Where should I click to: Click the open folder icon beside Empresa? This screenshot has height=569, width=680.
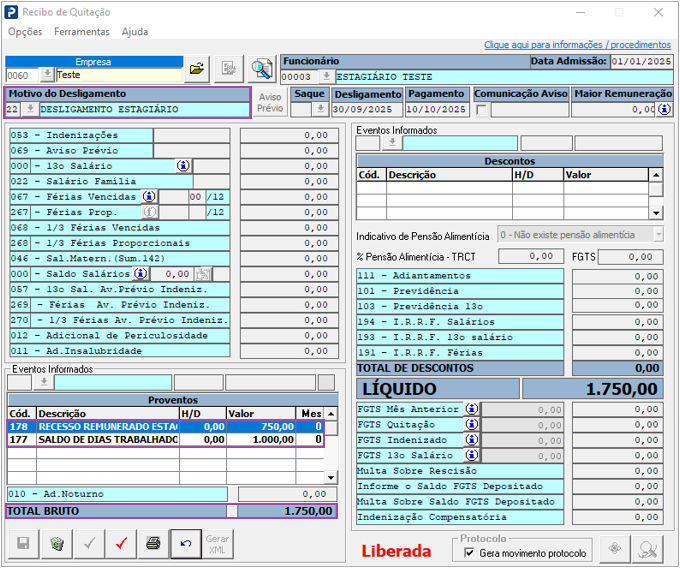tap(197, 68)
